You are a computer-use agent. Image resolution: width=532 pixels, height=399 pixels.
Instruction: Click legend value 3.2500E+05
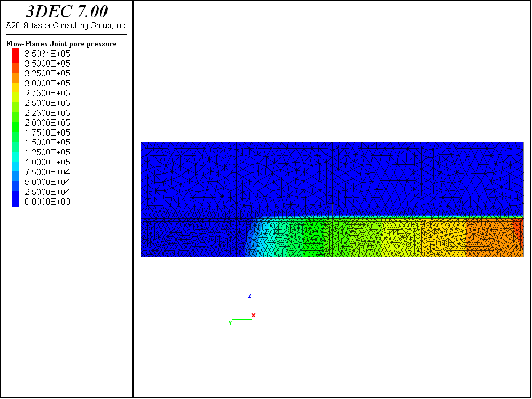tap(47, 73)
